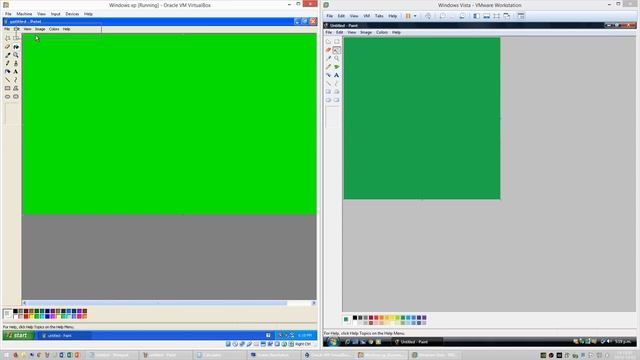This screenshot has width=640, height=360.
Task: Select the Magnifier tool in Vista Paint
Action: (337, 58)
